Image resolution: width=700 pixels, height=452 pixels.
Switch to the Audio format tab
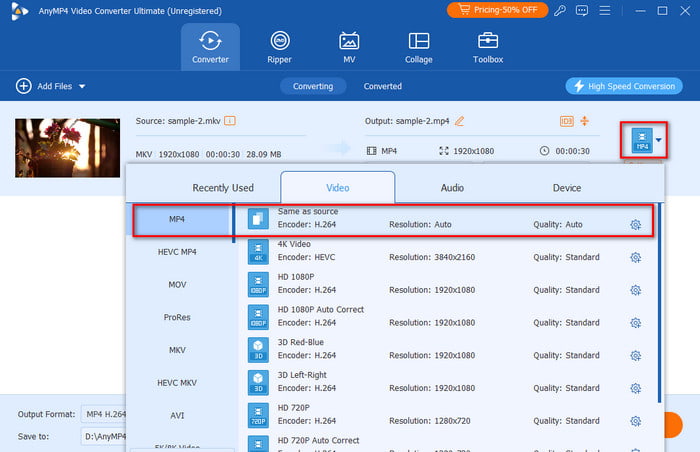(452, 188)
